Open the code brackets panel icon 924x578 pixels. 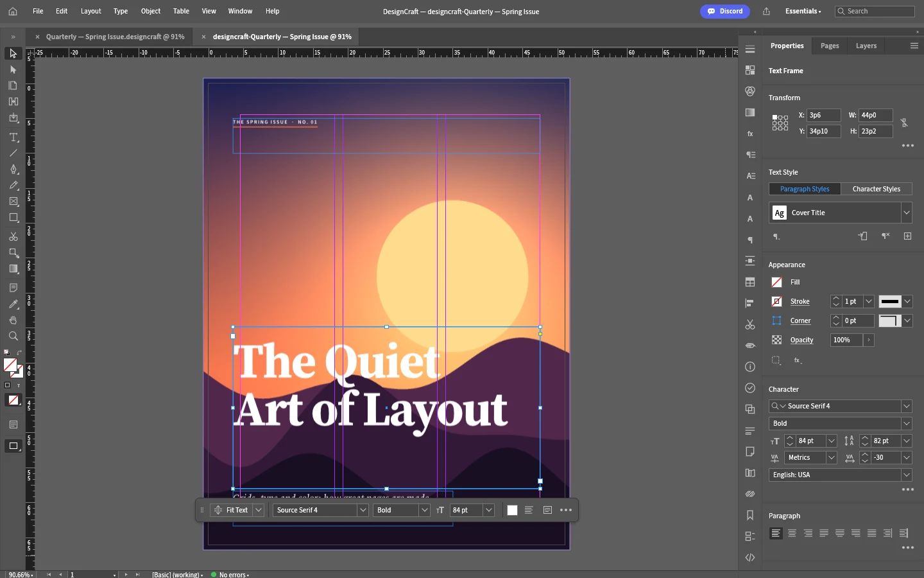pyautogui.click(x=750, y=557)
